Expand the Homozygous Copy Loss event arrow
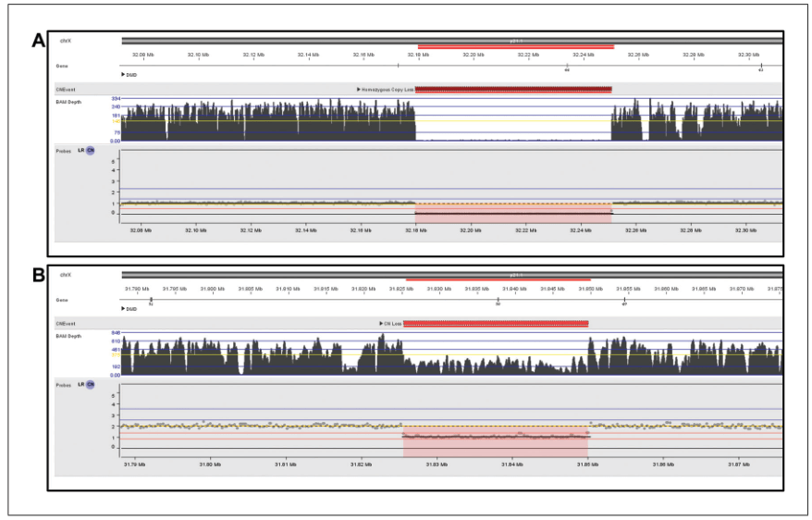This screenshot has height=520, width=812. coord(359,90)
